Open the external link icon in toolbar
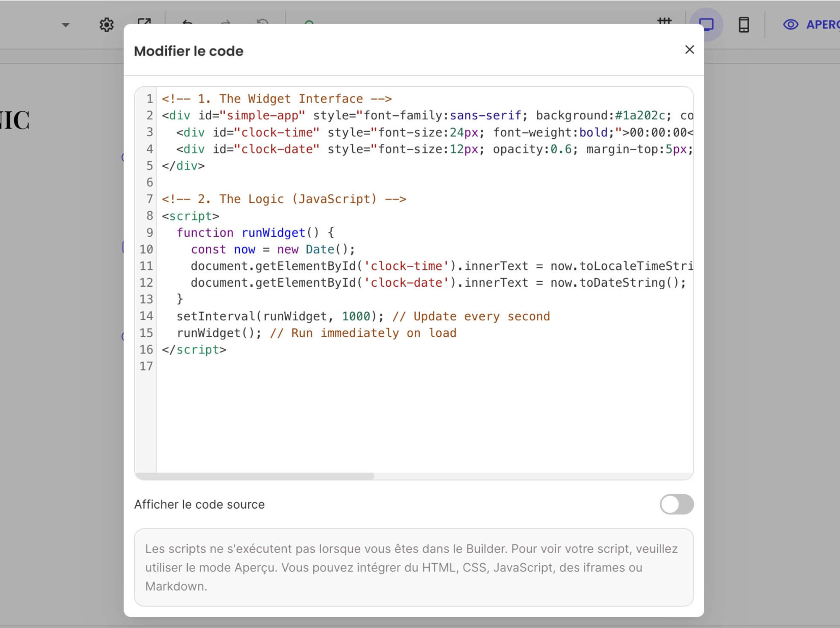Viewport: 840px width, 628px height. point(144,22)
